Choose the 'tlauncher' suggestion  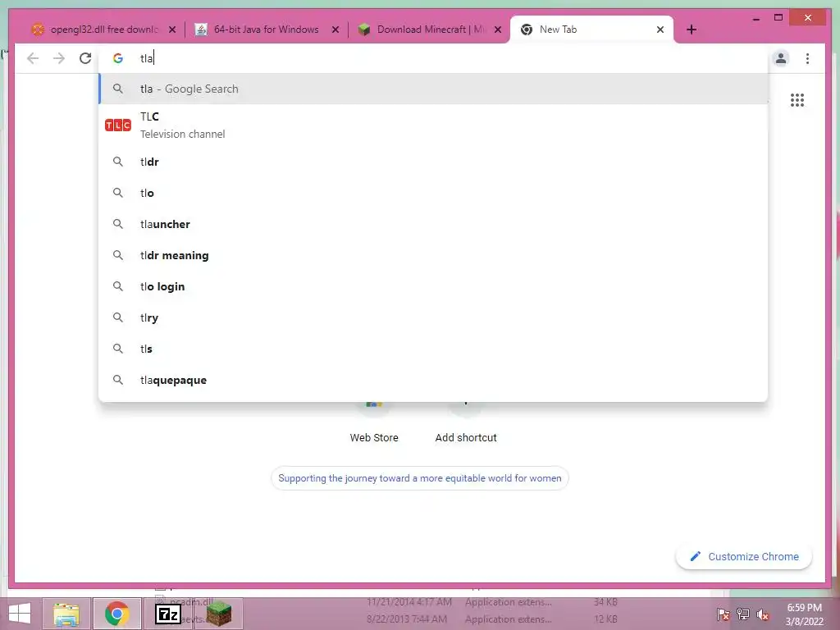click(433, 224)
